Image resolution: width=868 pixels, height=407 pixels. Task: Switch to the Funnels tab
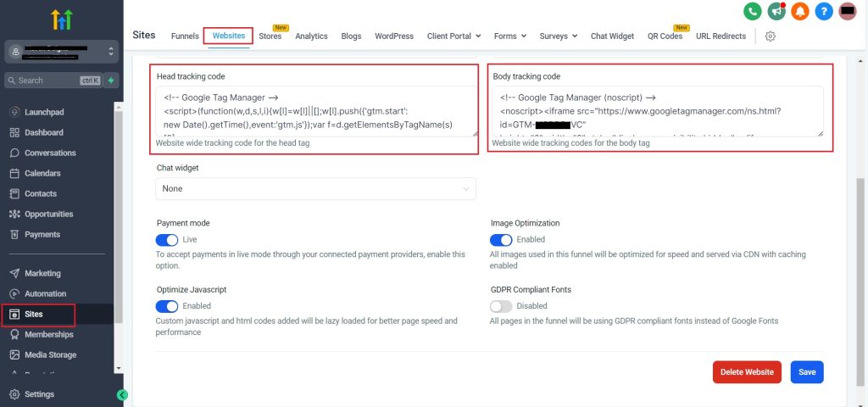185,36
